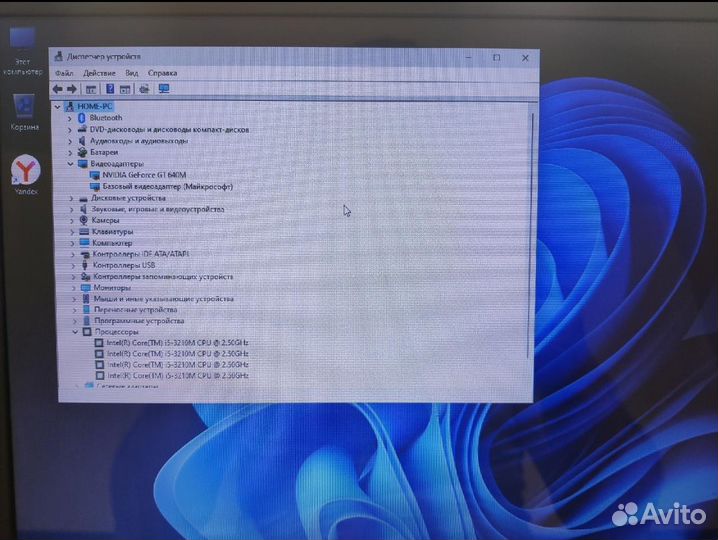Image resolution: width=718 pixels, height=540 pixels.
Task: Select the Компьютер category icon
Action: (x=84, y=243)
